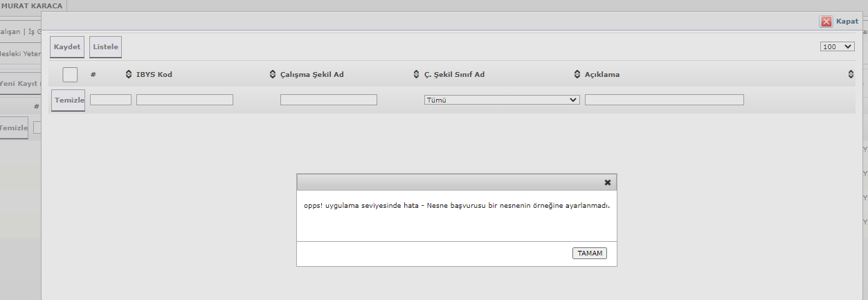
Task: Click Temizle button in the filter row
Action: pyautogui.click(x=69, y=100)
